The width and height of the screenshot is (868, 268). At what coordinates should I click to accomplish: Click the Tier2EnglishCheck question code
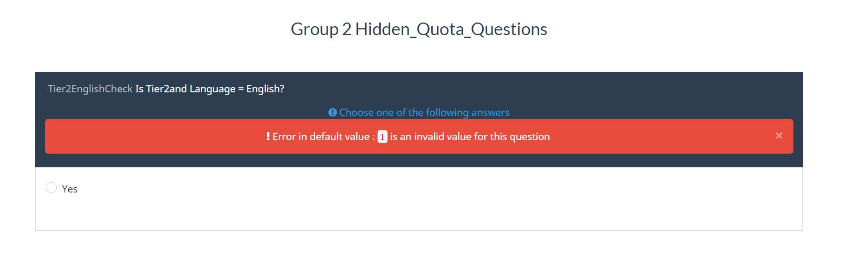pyautogui.click(x=90, y=89)
